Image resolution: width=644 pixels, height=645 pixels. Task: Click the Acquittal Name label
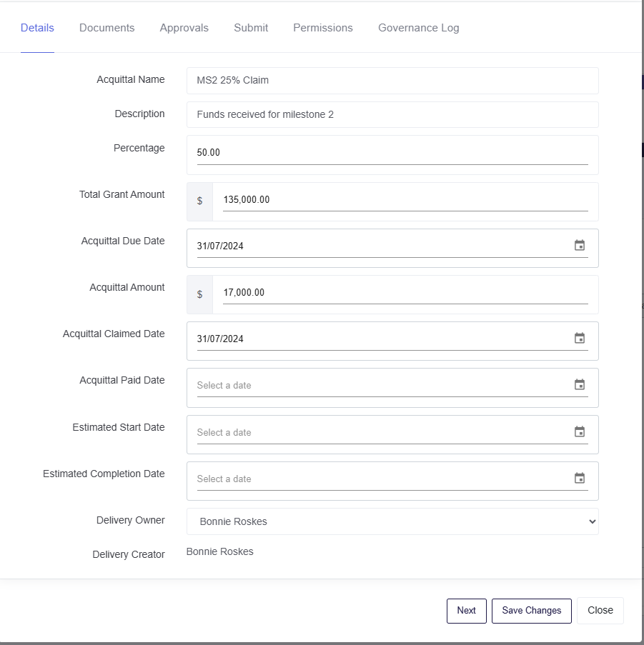pos(131,79)
